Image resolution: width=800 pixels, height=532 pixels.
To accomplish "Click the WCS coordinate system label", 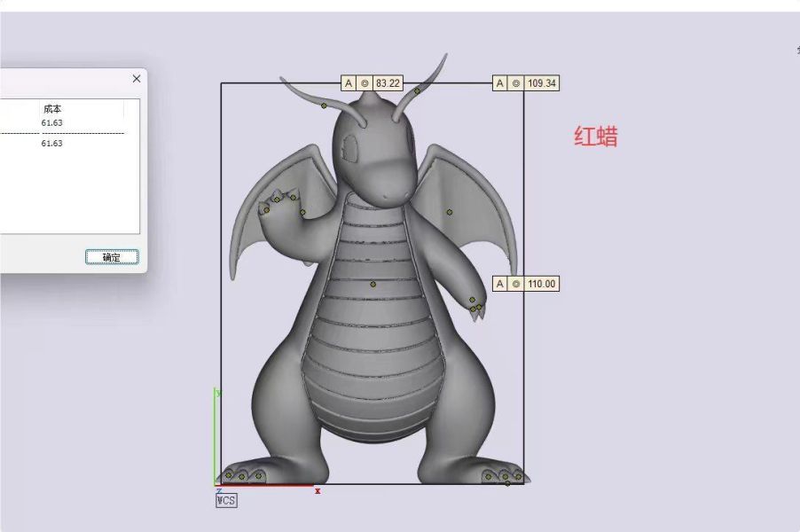I will (226, 500).
